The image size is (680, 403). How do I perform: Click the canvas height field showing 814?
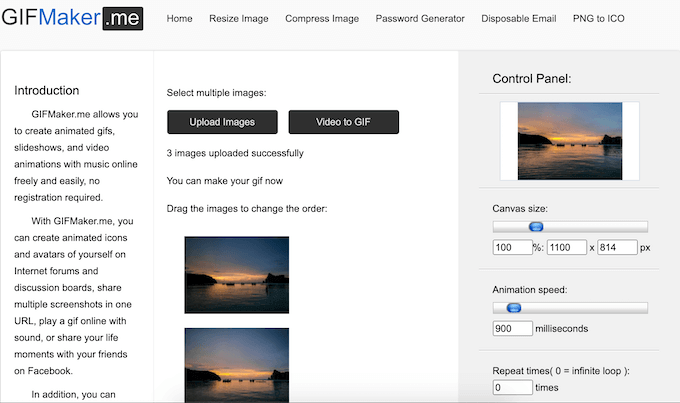[616, 247]
